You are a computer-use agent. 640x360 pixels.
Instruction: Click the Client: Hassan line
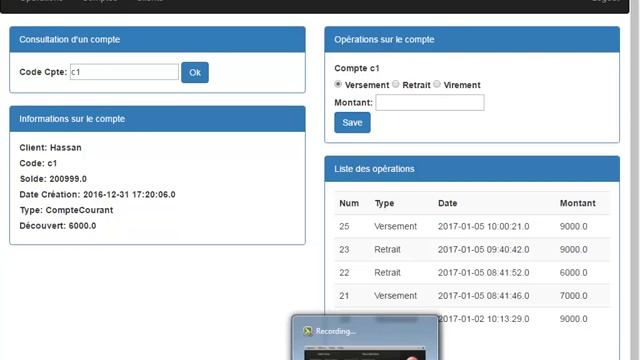[50, 148]
